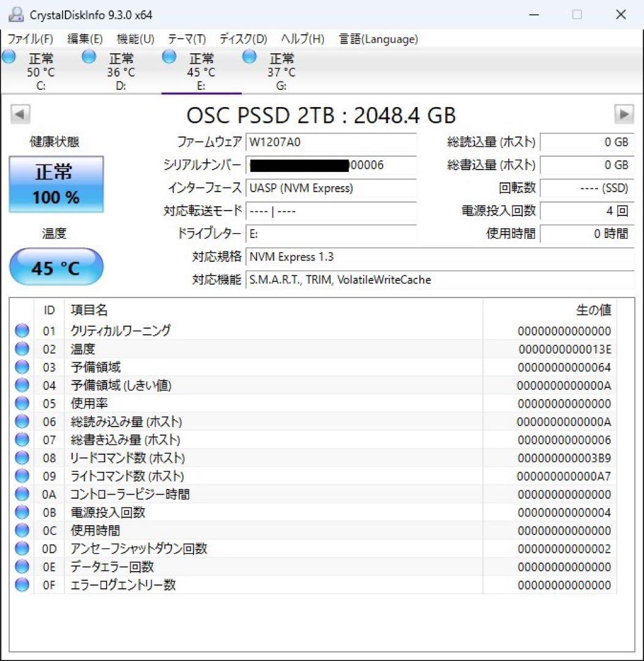Open the ディスク(D) menu
Image resolution: width=644 pixels, height=661 pixels.
click(244, 39)
